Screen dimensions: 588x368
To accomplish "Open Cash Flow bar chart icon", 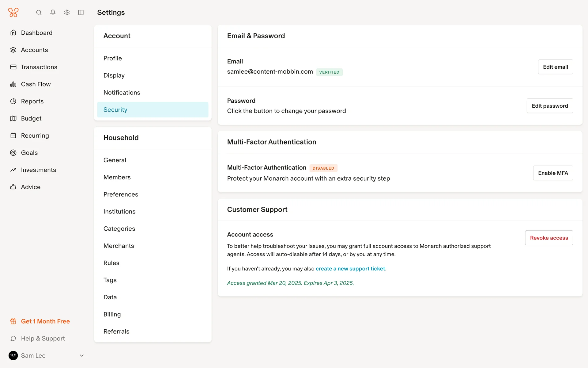I will point(13,84).
